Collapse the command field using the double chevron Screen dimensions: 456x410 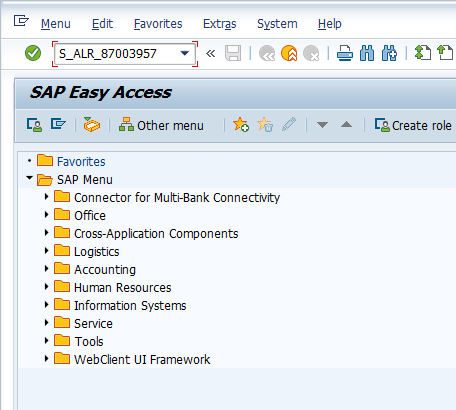click(x=211, y=53)
